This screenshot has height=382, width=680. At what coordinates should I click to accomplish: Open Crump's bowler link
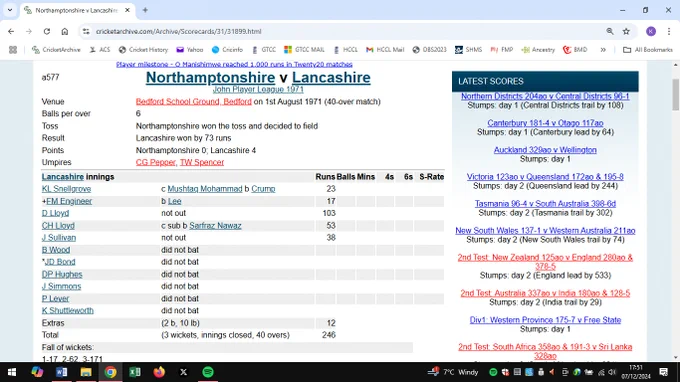coord(263,189)
